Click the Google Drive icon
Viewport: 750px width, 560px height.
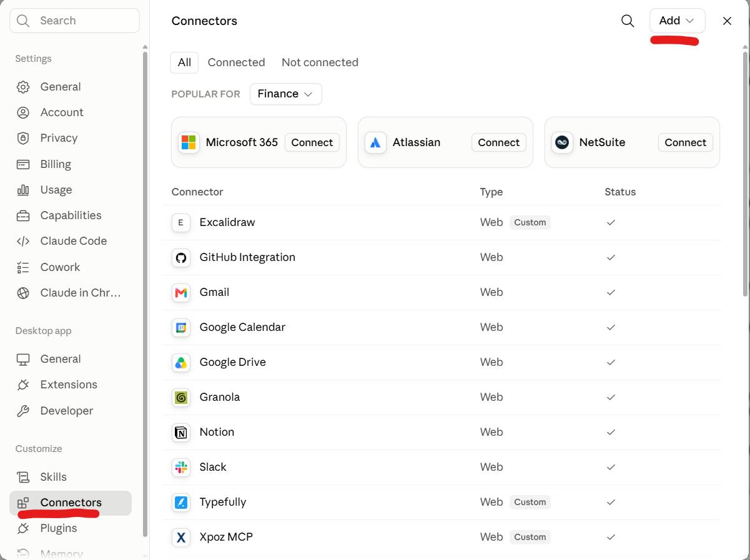[x=181, y=362]
